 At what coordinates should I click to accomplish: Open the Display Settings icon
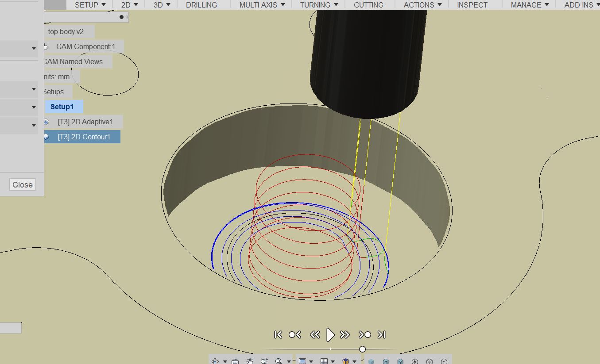tap(303, 360)
